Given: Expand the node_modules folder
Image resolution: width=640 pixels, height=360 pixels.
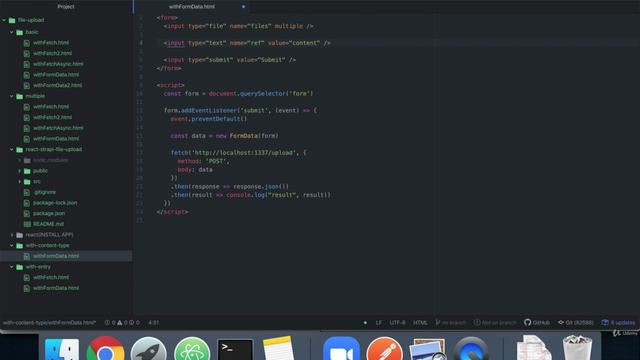Looking at the screenshot, I should (19, 160).
